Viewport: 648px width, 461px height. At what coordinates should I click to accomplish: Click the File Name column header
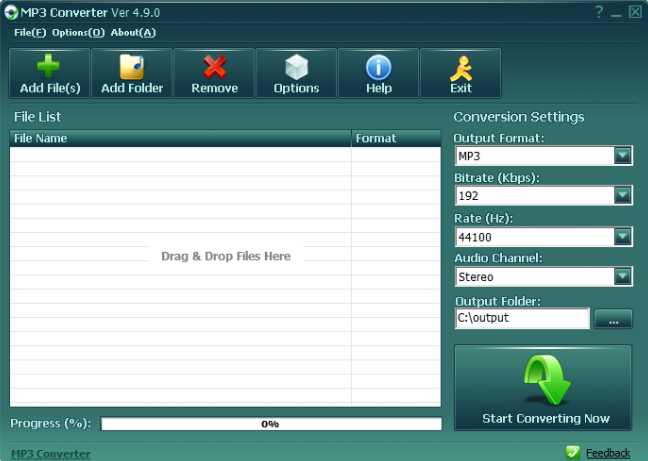pyautogui.click(x=180, y=138)
